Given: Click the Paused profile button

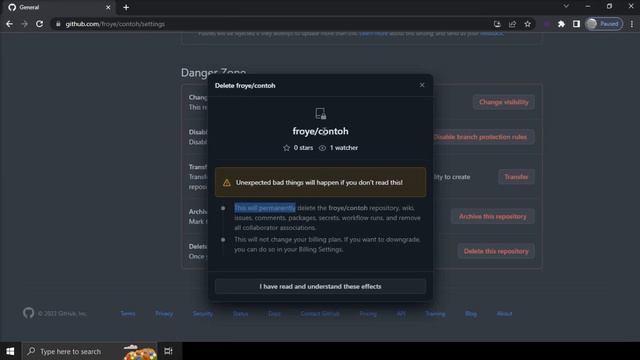Looking at the screenshot, I should coord(604,24).
